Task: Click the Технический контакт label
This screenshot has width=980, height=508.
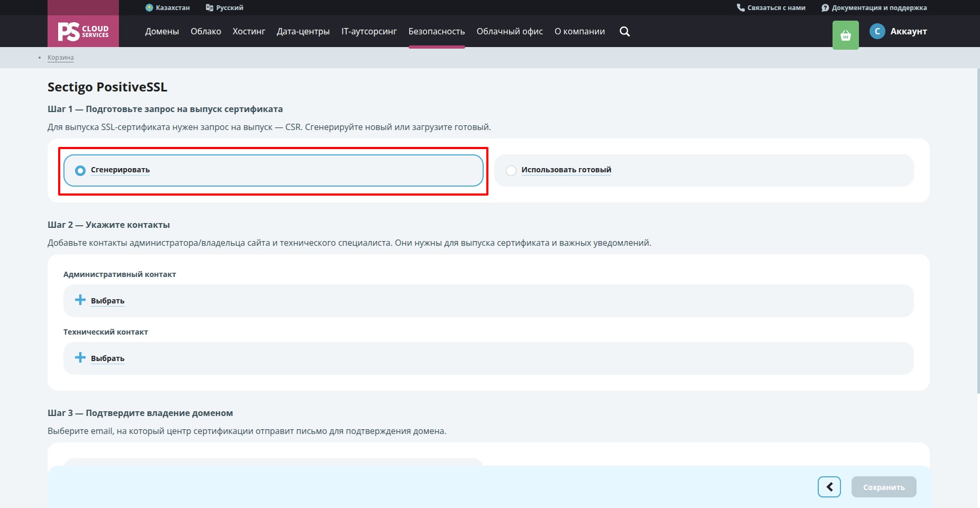Action: [106, 332]
